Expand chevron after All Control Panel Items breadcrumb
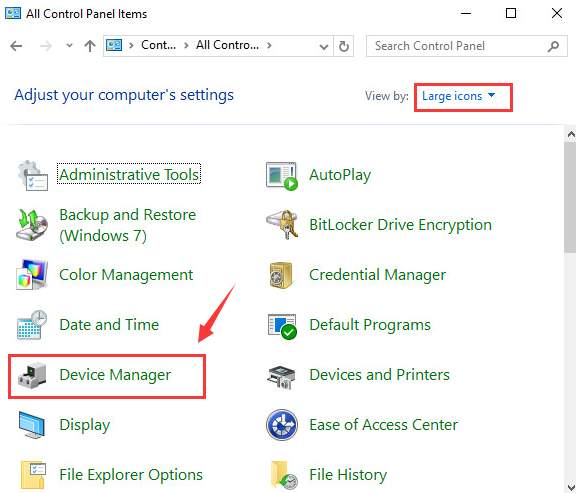 (269, 46)
